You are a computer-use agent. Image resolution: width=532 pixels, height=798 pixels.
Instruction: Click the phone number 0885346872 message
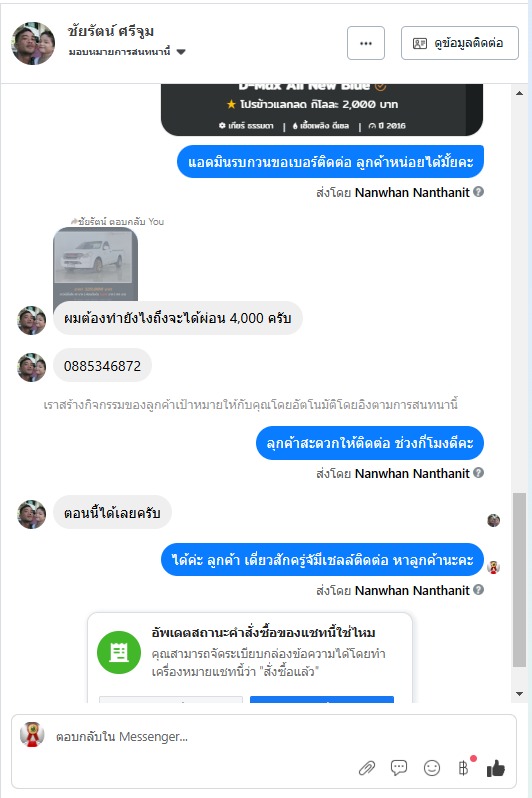(102, 365)
